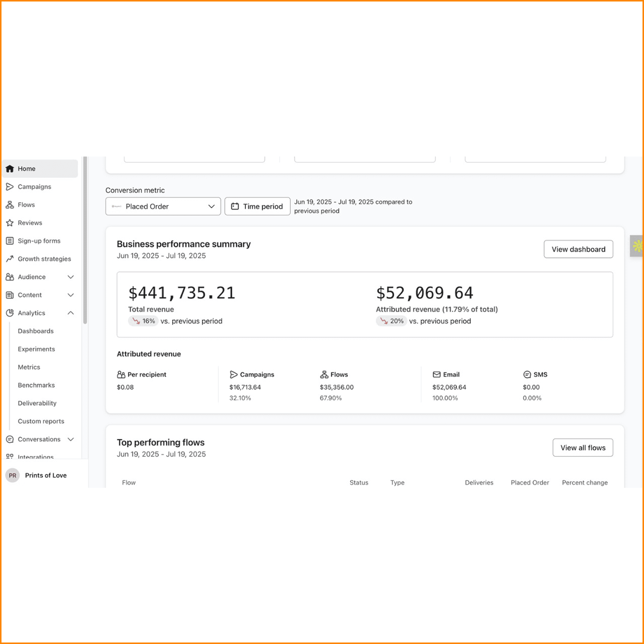Click the Home house icon

(10, 169)
